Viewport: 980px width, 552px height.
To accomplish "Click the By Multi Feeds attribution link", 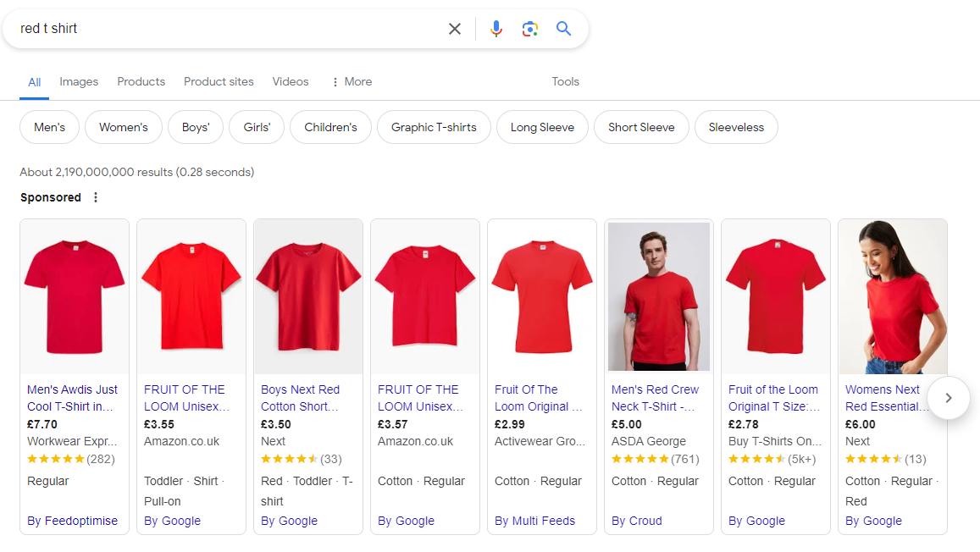I will pyautogui.click(x=535, y=521).
